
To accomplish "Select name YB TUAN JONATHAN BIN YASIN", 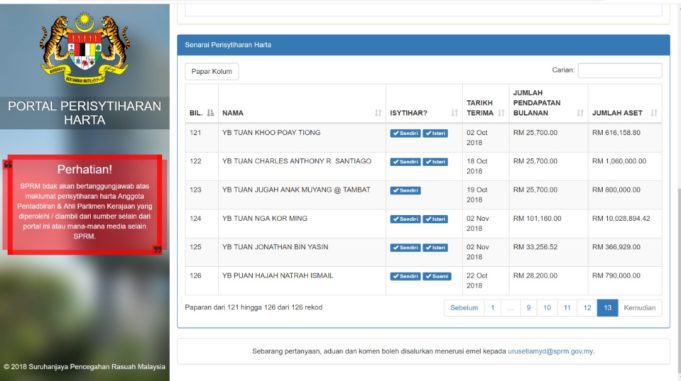I will 275,247.
